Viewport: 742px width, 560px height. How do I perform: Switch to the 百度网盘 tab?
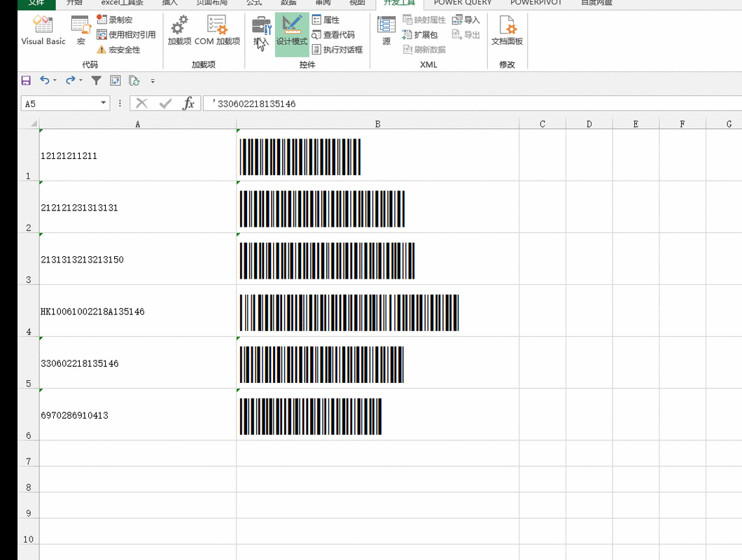596,3
